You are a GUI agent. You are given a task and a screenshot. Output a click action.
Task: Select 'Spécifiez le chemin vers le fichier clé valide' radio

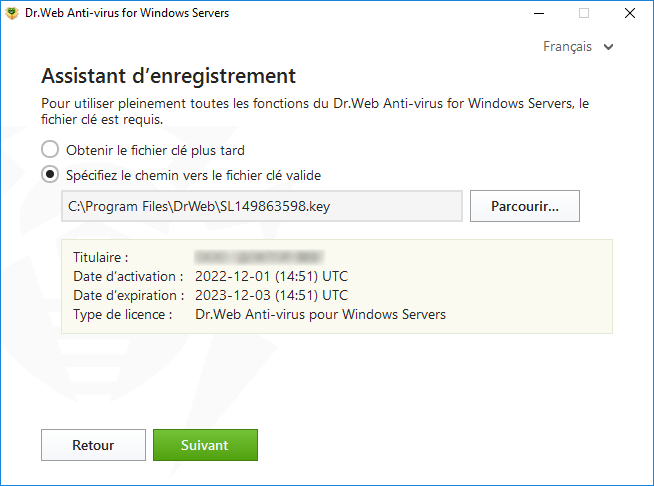[50, 175]
